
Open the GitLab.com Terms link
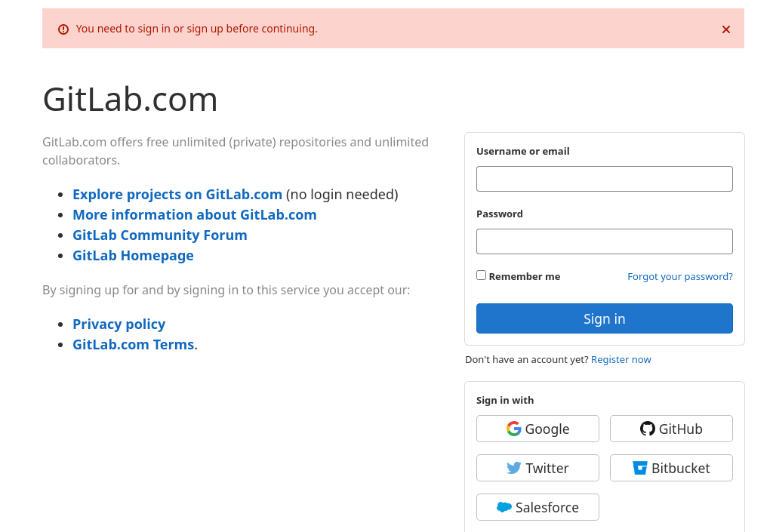click(133, 344)
